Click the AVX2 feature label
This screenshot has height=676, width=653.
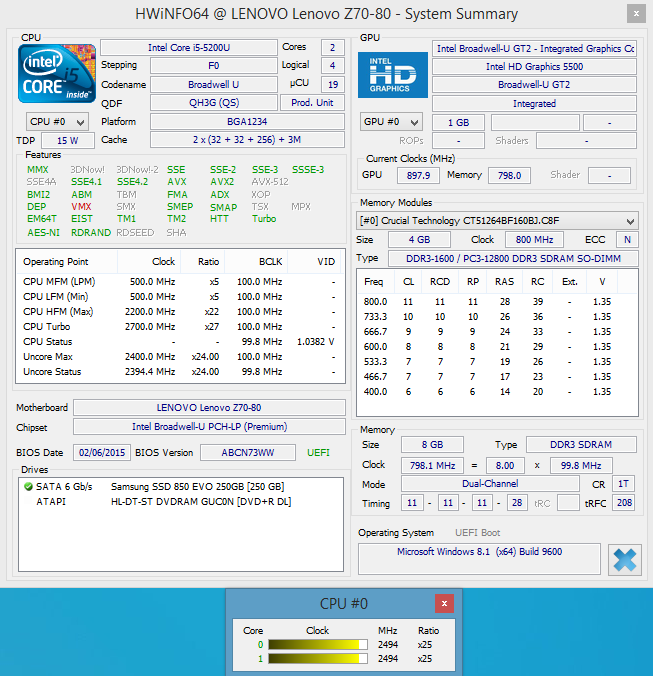tap(222, 182)
